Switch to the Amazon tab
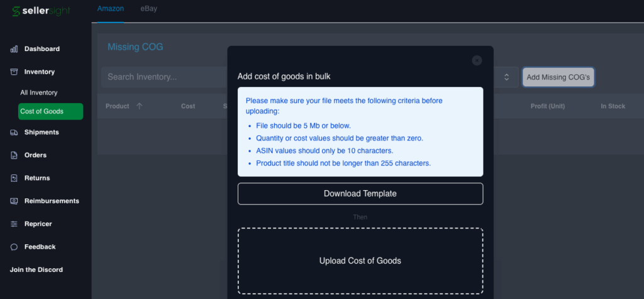The width and height of the screenshot is (644, 299). [x=111, y=9]
